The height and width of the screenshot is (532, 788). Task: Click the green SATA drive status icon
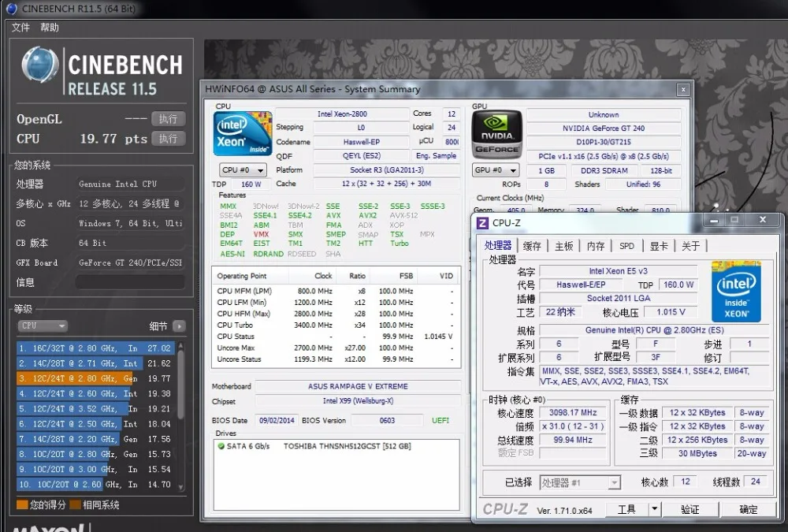pyautogui.click(x=221, y=445)
